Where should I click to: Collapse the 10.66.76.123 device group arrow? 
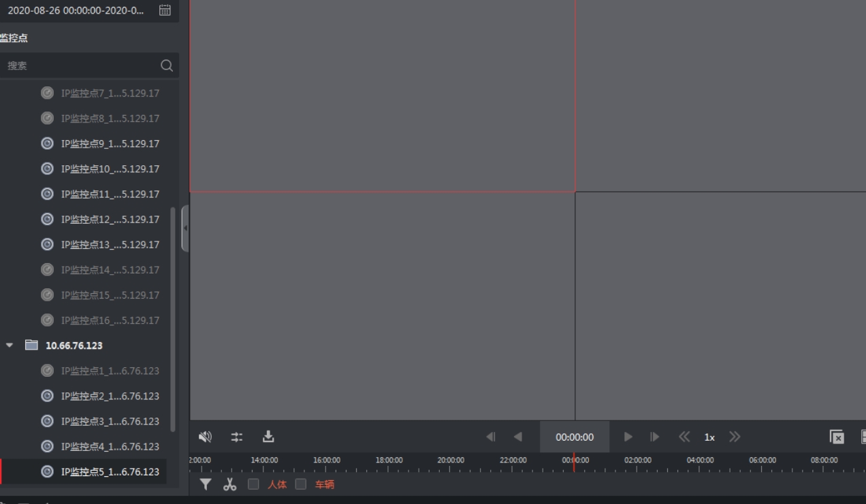pyautogui.click(x=10, y=346)
